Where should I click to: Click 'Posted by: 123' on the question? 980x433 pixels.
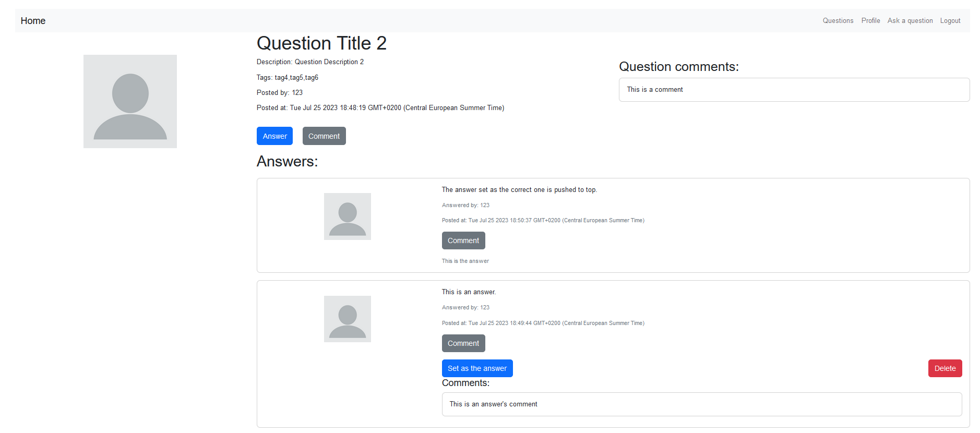280,92
